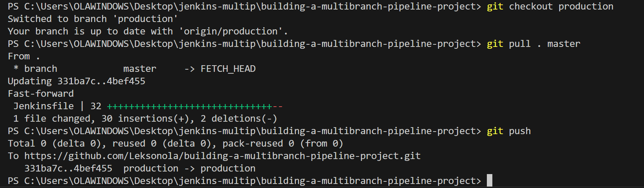Screen dimensions: 644x188
Task: Select the 'Fast-forward' output line
Action: point(41,94)
